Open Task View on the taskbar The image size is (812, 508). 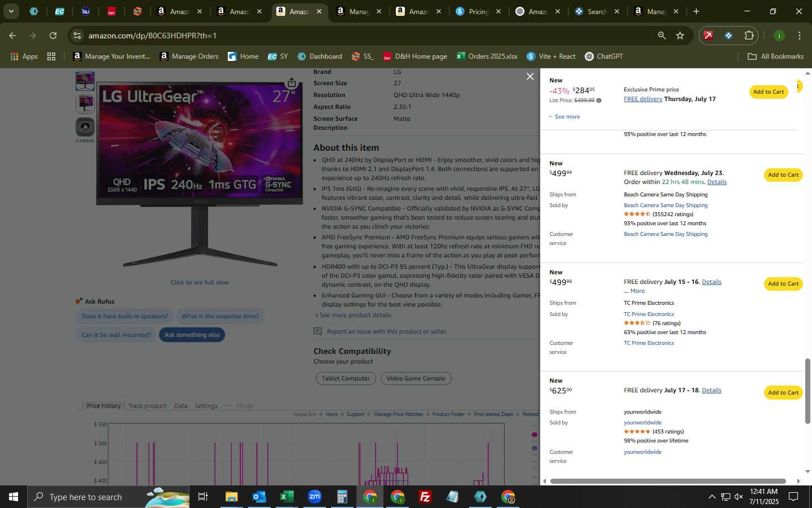point(202,497)
